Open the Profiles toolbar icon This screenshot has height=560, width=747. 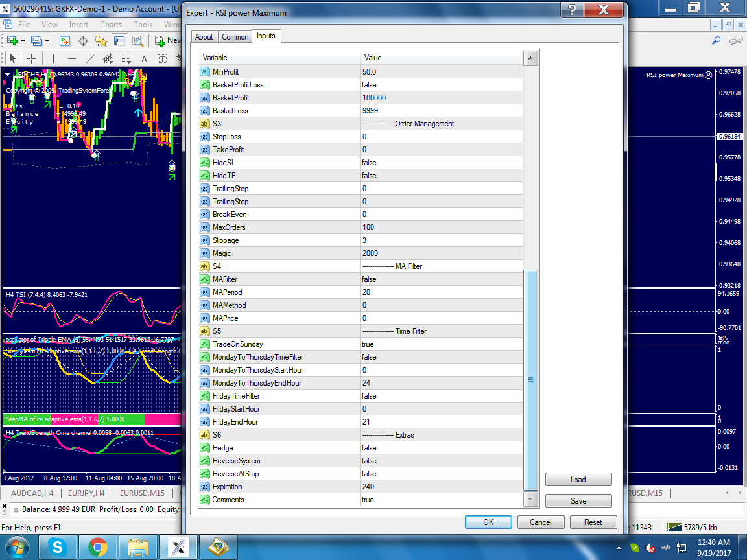click(x=36, y=41)
